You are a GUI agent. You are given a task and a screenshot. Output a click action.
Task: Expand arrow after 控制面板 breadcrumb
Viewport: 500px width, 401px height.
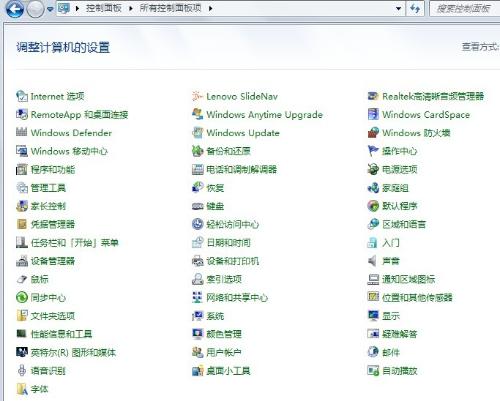(x=131, y=8)
